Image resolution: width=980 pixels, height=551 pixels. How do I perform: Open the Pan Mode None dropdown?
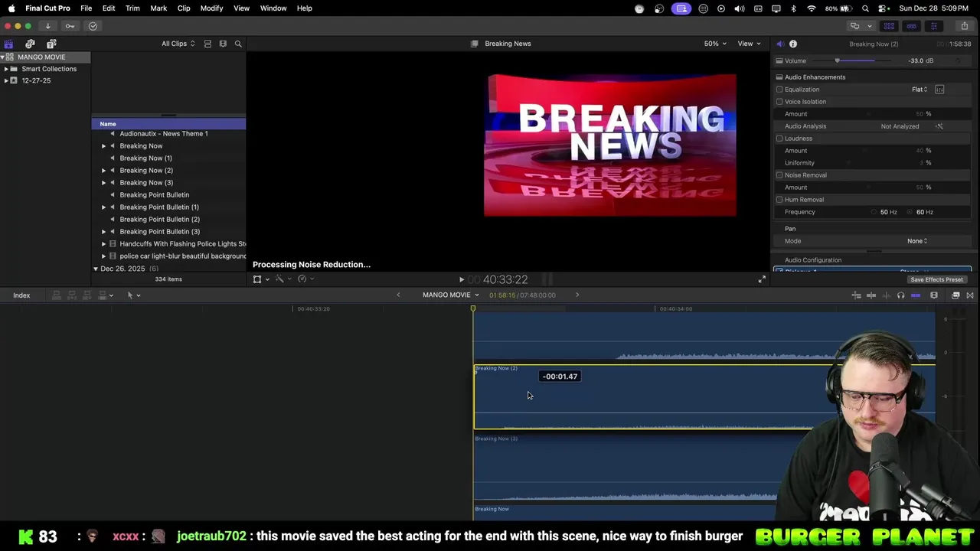917,241
